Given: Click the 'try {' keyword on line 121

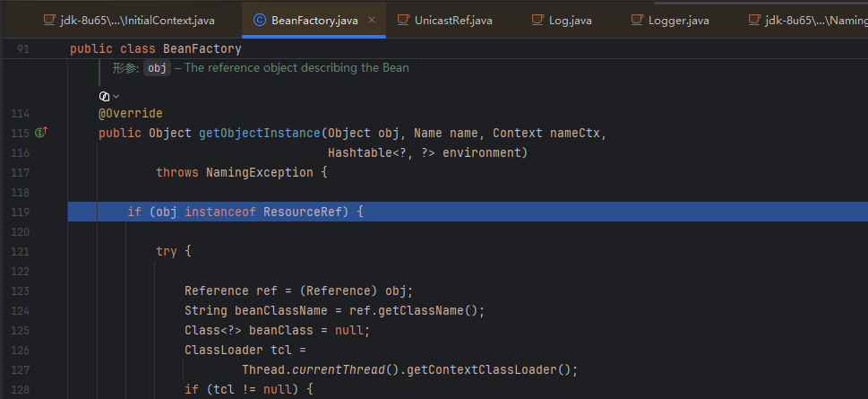Looking at the screenshot, I should [x=174, y=251].
